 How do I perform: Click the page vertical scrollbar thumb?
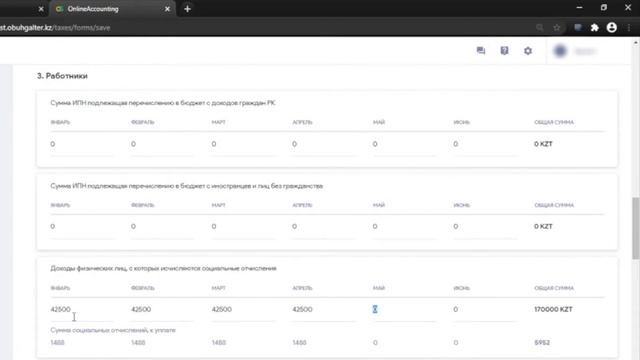pos(636,228)
